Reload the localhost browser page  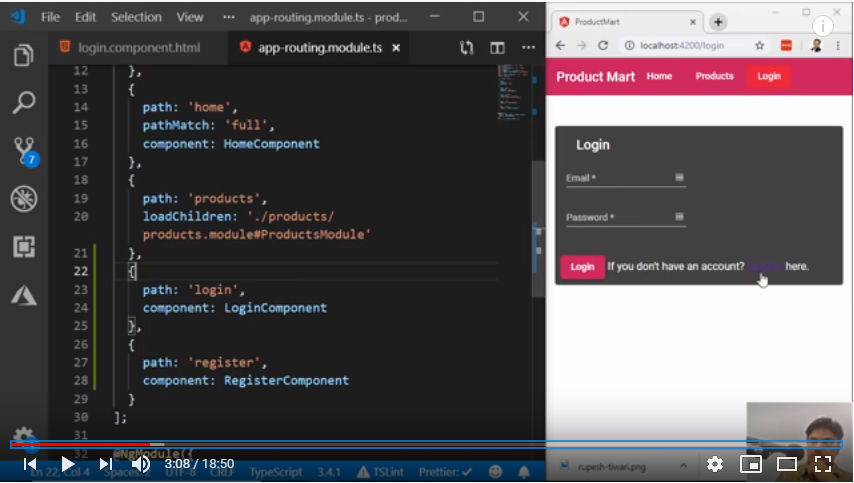tap(603, 46)
